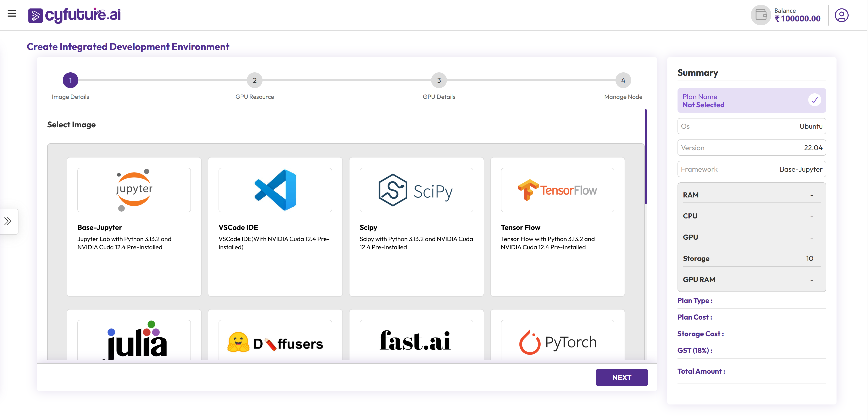Select the TensorFlow logo card
This screenshot has height=420, width=868.
[557, 190]
